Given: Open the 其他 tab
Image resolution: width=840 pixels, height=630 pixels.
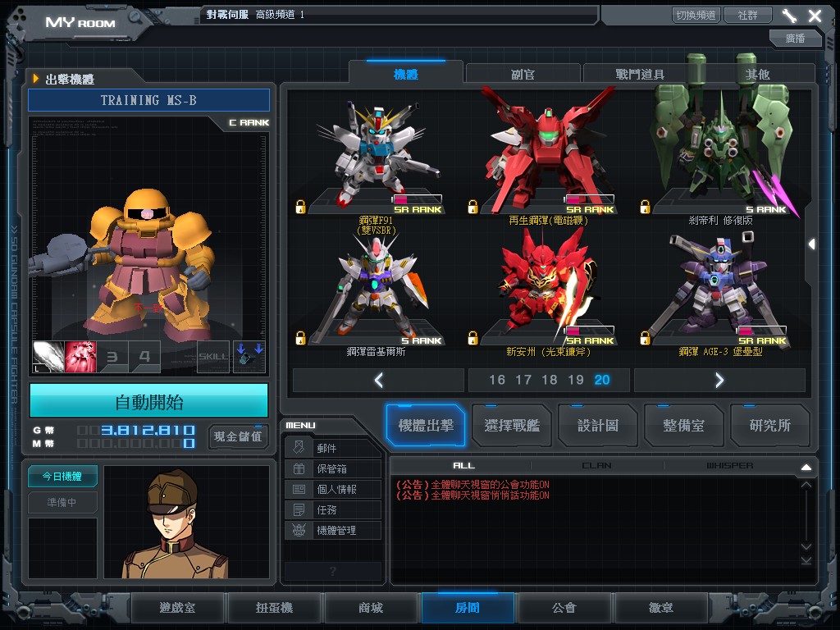Looking at the screenshot, I should (x=757, y=74).
